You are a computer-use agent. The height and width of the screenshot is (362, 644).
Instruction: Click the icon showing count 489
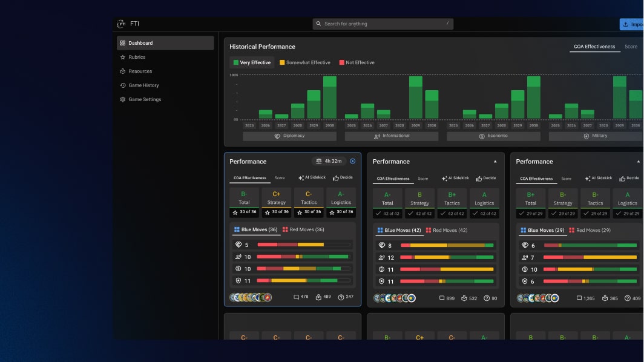(x=323, y=297)
